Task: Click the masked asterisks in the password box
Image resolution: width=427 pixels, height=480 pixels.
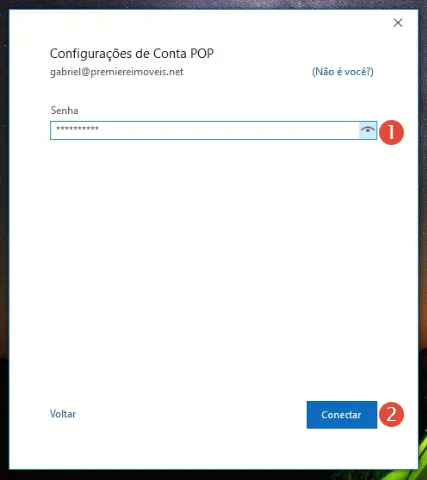Action: click(x=77, y=129)
